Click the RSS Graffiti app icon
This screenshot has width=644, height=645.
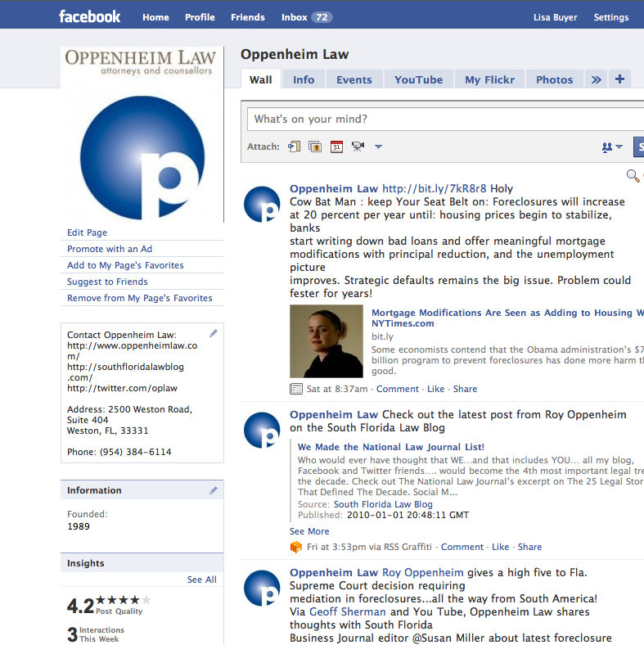(296, 547)
